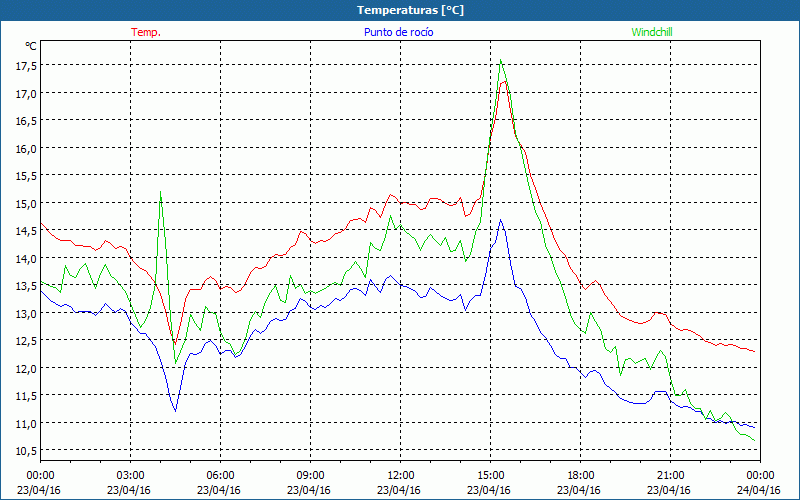Click the 15:00 time axis label
Viewport: 800px width, 500px height.
490,475
